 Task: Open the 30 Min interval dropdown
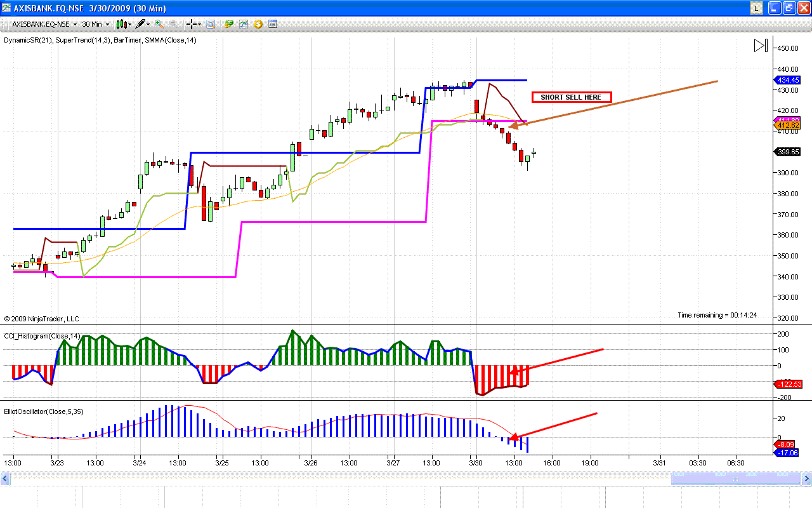96,24
